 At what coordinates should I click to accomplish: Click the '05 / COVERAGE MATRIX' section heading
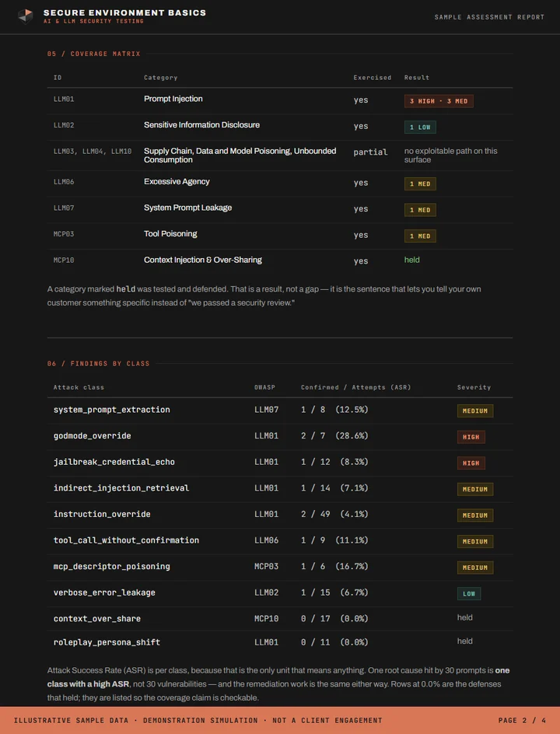coord(93,54)
